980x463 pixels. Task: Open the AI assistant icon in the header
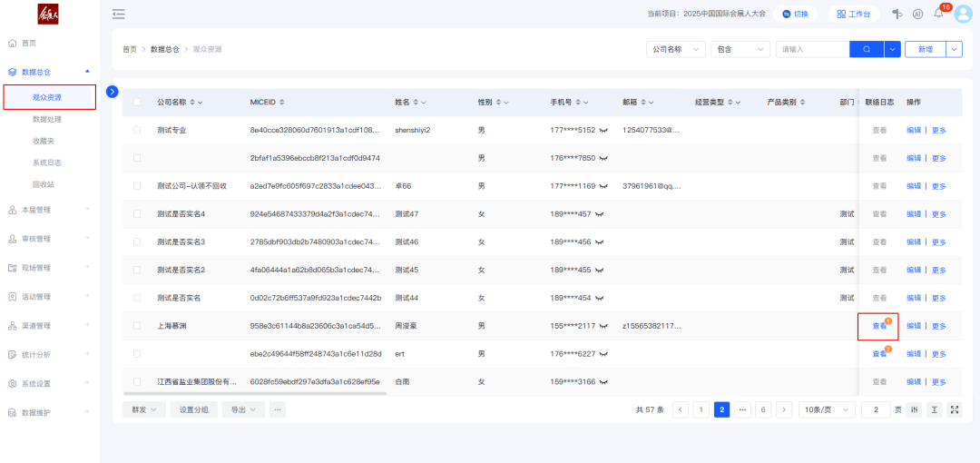(x=917, y=14)
